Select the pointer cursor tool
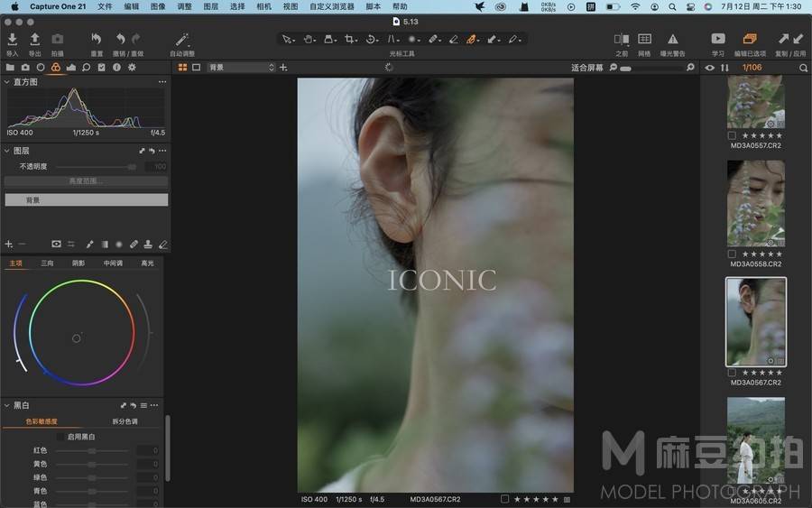This screenshot has height=508, width=812. tap(287, 40)
